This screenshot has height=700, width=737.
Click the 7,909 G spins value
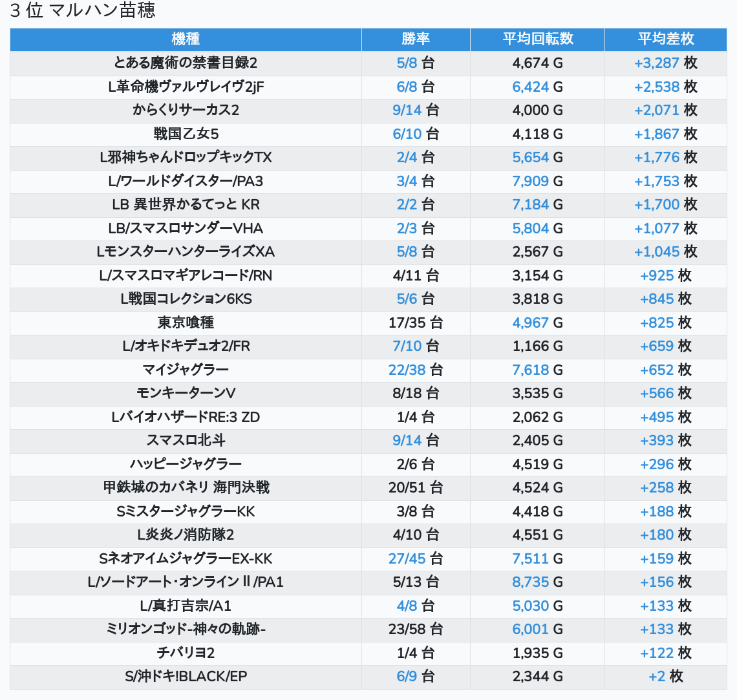click(x=538, y=182)
